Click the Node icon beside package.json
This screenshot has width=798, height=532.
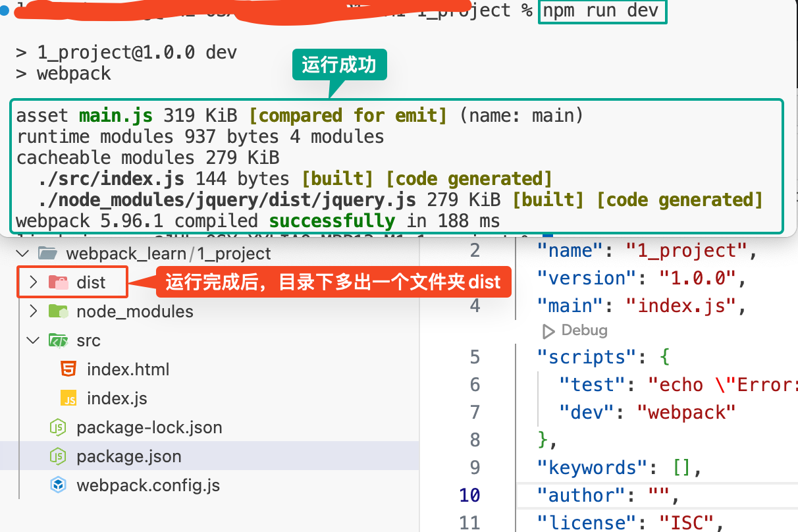59,456
